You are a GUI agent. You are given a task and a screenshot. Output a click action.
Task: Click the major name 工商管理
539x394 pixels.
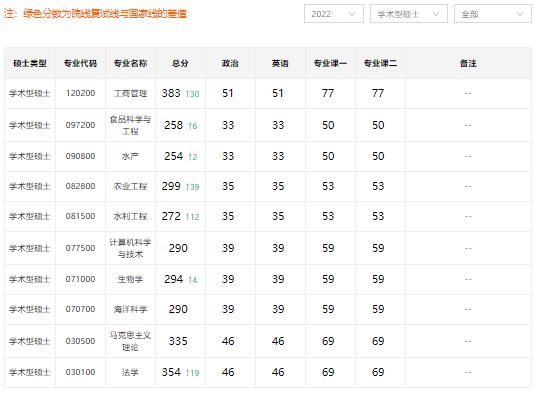click(x=130, y=93)
